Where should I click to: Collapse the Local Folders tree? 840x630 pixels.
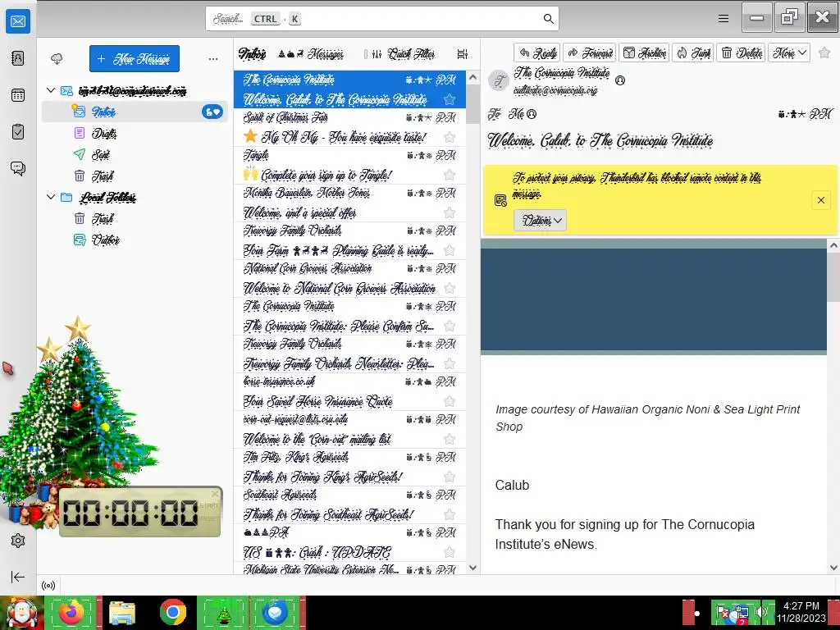(x=51, y=197)
